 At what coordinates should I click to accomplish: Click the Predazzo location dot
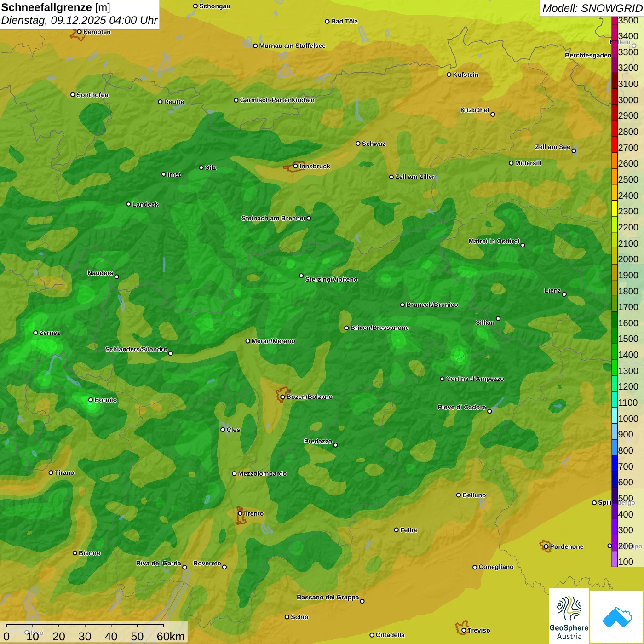pos(335,445)
